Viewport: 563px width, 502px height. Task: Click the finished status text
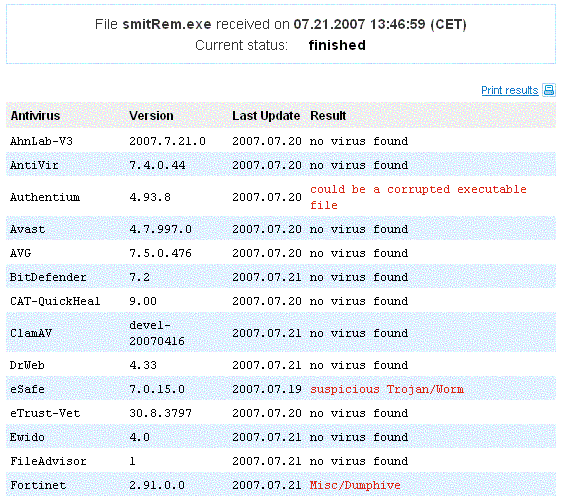click(x=337, y=45)
